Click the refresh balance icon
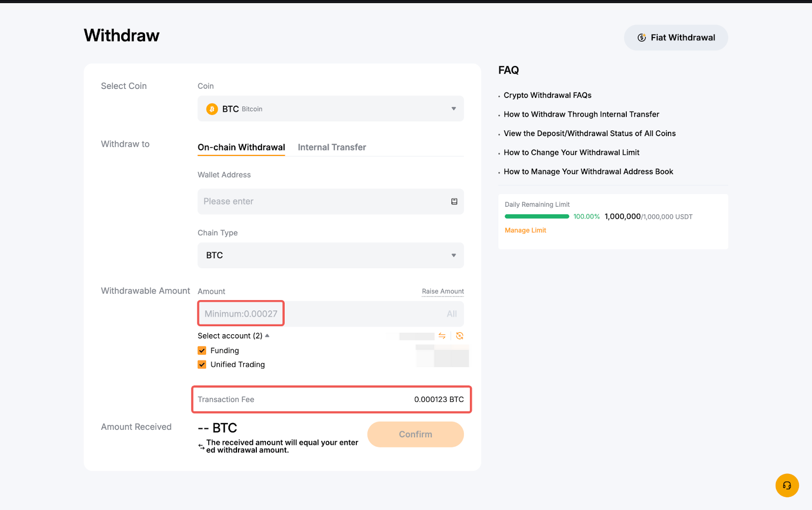 pyautogui.click(x=460, y=336)
